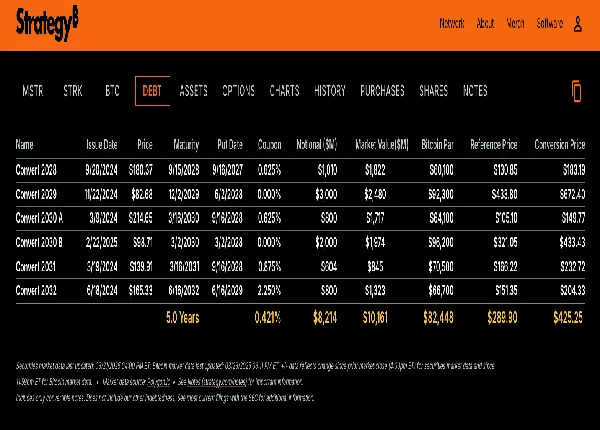The height and width of the screenshot is (430, 600).
Task: Click the Maturity column header
Action: pos(186,145)
